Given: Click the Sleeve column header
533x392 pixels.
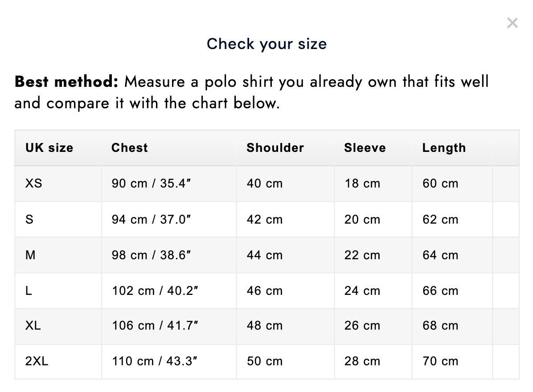Looking at the screenshot, I should [365, 148].
